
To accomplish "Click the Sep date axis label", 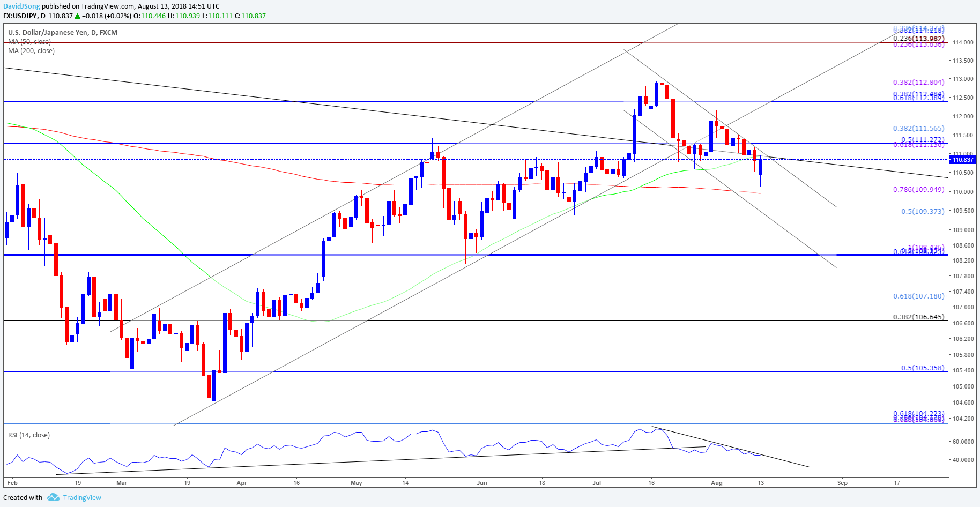I will click(x=842, y=483).
